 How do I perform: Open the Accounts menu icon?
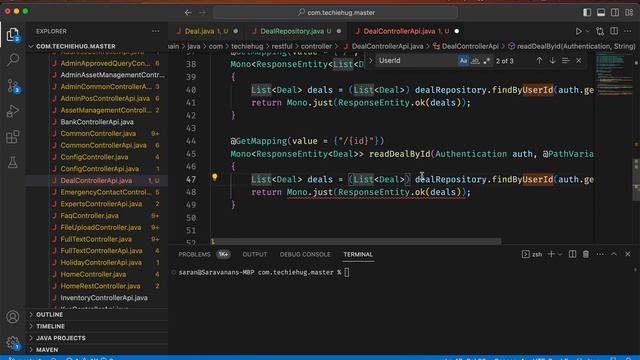[x=13, y=317]
